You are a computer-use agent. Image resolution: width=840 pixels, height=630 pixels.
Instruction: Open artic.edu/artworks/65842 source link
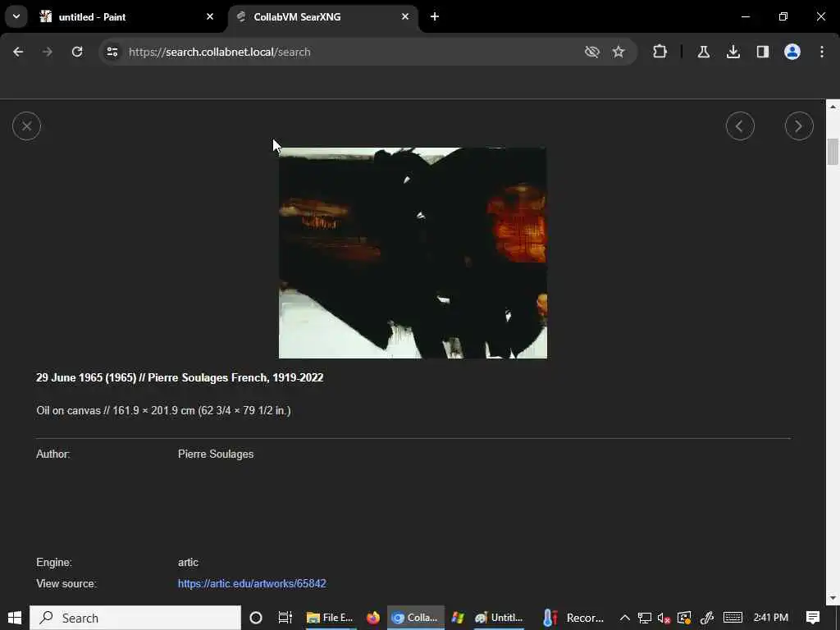tap(252, 583)
